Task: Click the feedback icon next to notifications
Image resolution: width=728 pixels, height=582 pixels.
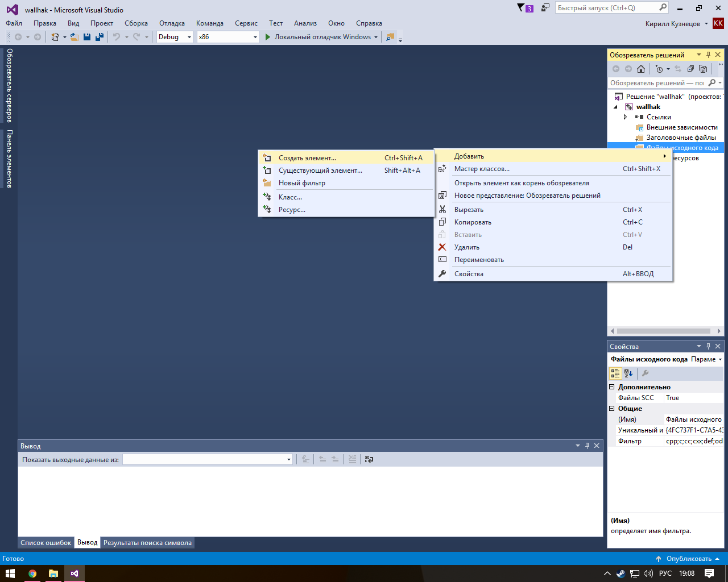Action: point(545,8)
